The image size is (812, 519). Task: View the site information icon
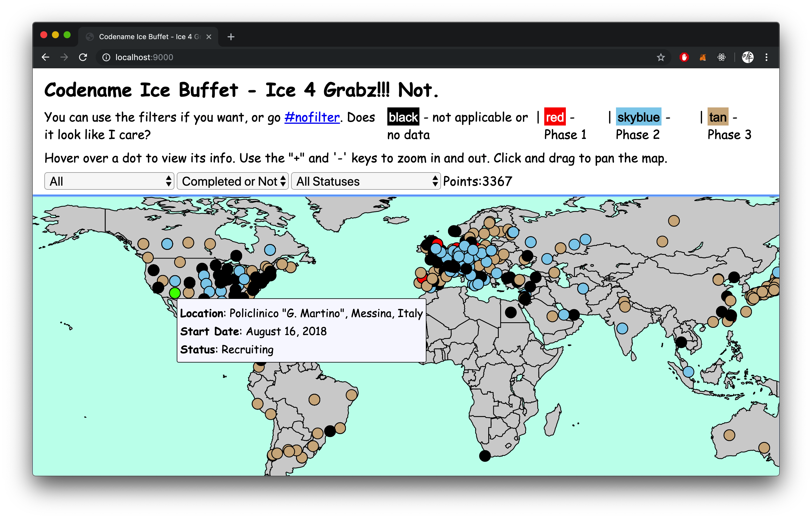pyautogui.click(x=106, y=58)
